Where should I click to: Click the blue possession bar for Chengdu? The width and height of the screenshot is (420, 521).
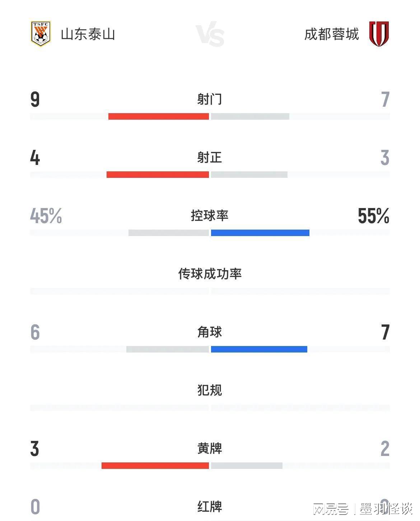coord(260,233)
